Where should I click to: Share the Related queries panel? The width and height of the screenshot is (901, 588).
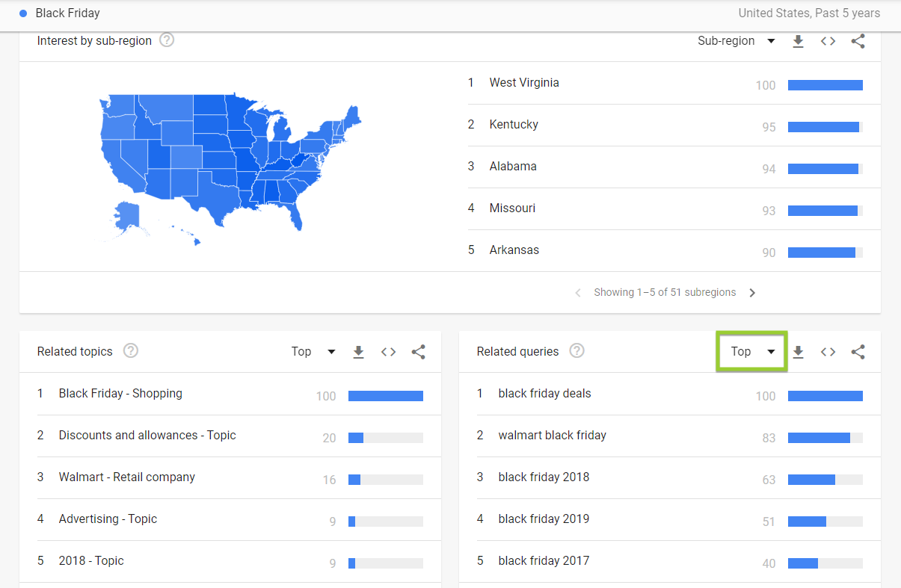[x=858, y=351]
